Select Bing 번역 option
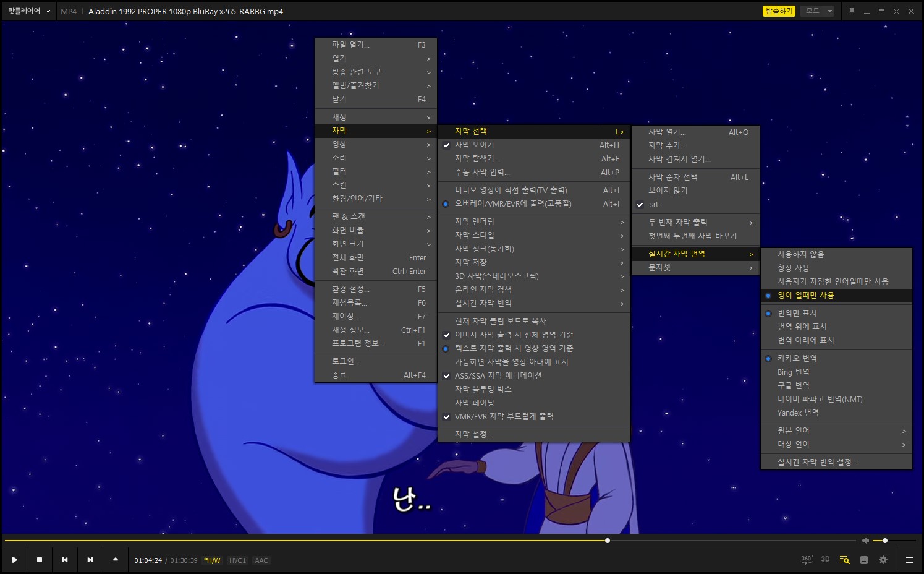The width and height of the screenshot is (924, 574). [x=837, y=372]
